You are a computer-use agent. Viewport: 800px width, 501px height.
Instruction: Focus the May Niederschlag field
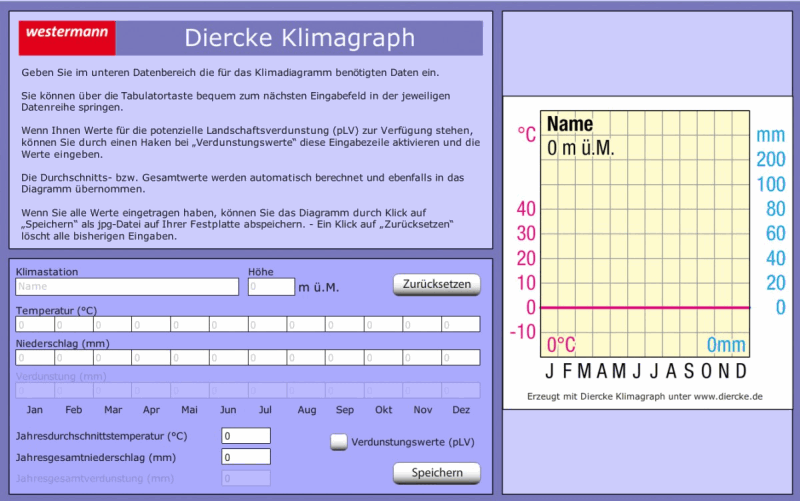pyautogui.click(x=190, y=358)
